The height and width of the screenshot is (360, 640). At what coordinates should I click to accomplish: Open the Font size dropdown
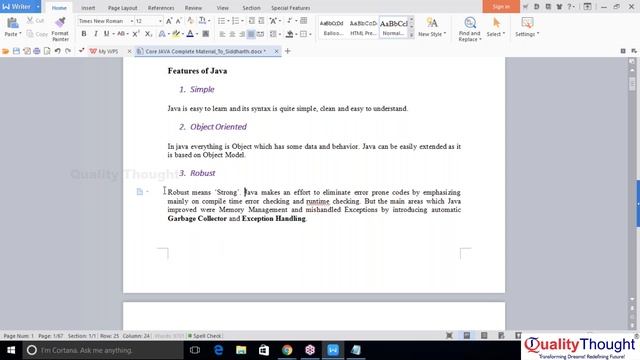coord(160,21)
